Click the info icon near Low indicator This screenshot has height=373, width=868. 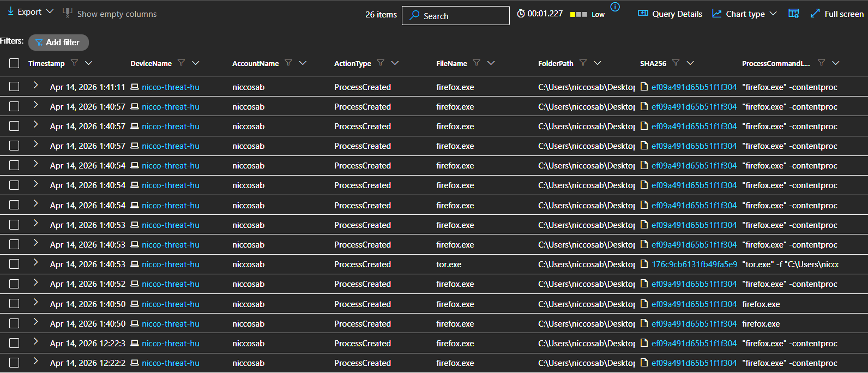click(615, 7)
